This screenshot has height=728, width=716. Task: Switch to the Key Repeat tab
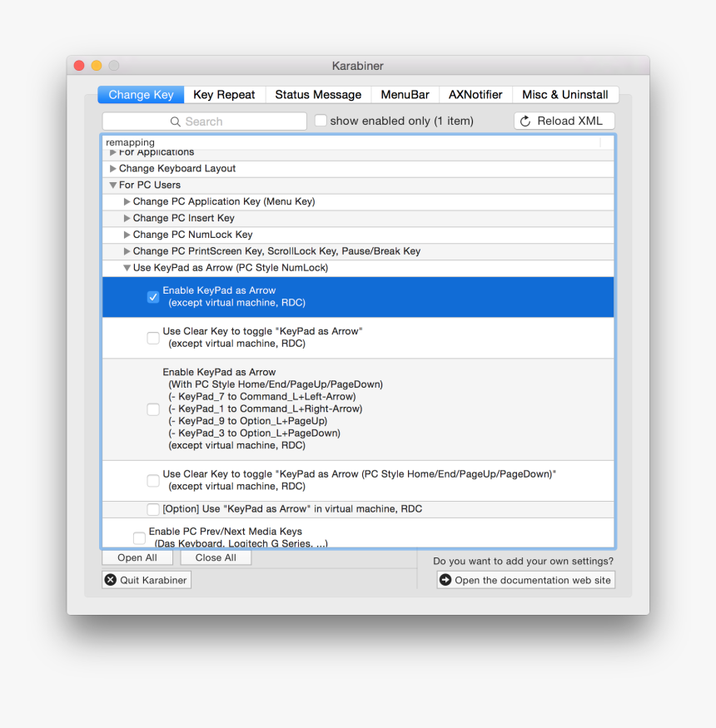(x=224, y=95)
